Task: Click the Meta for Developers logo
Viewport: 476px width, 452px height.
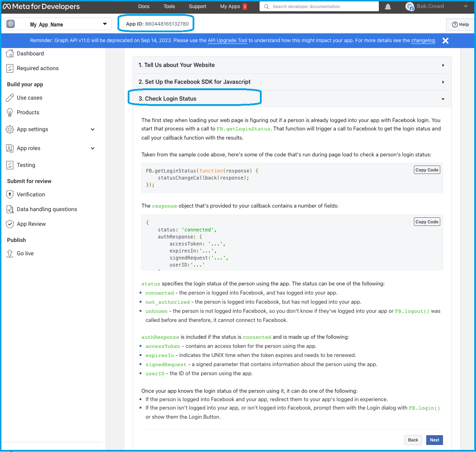Action: (41, 6)
